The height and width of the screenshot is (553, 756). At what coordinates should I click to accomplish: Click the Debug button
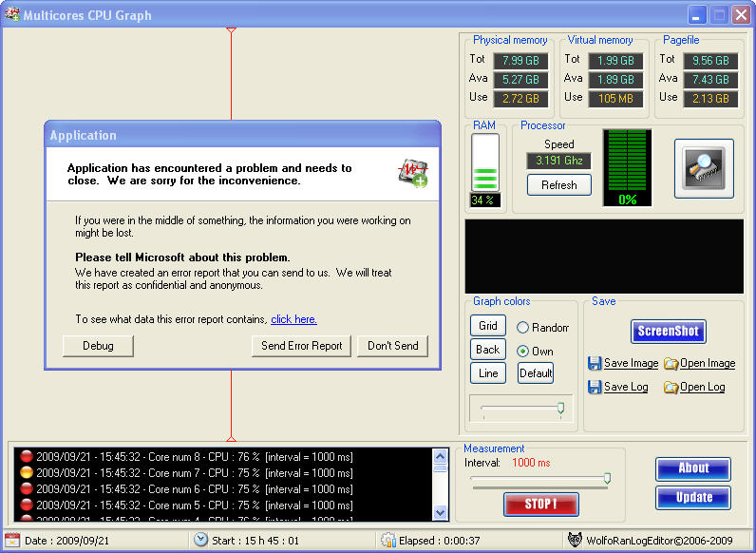pos(98,346)
